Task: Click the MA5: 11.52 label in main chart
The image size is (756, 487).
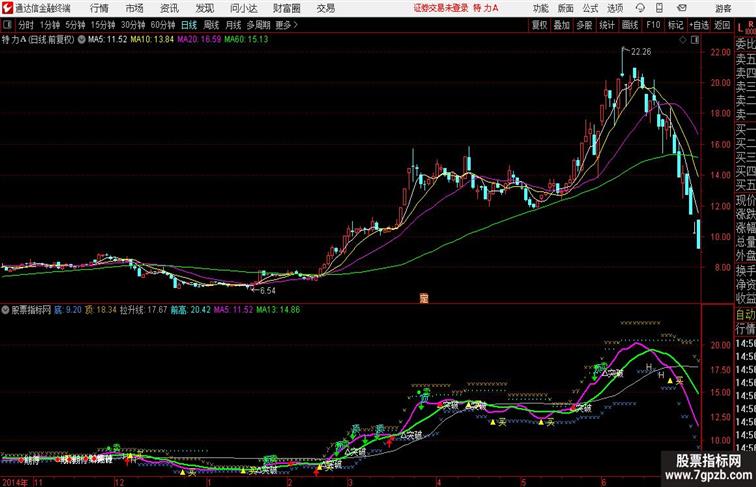Action: tap(108, 40)
